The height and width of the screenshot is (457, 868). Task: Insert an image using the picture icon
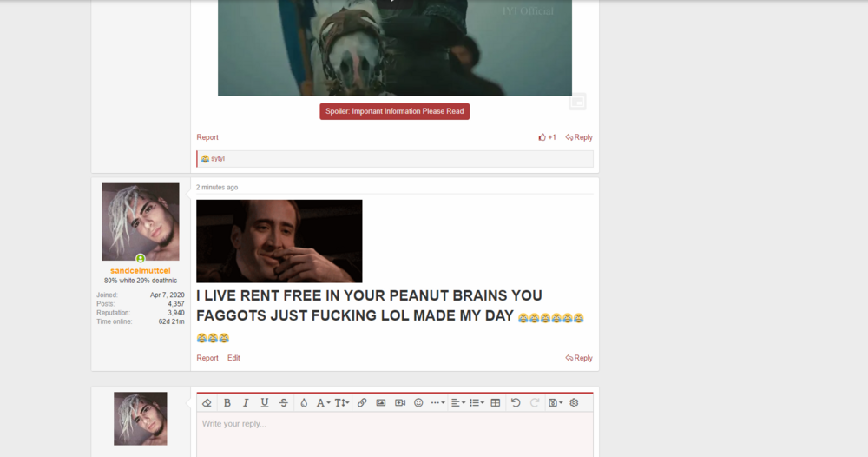click(x=381, y=403)
